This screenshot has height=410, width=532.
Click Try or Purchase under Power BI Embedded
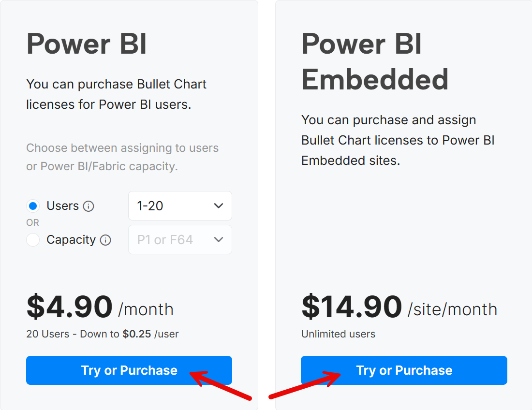(404, 370)
